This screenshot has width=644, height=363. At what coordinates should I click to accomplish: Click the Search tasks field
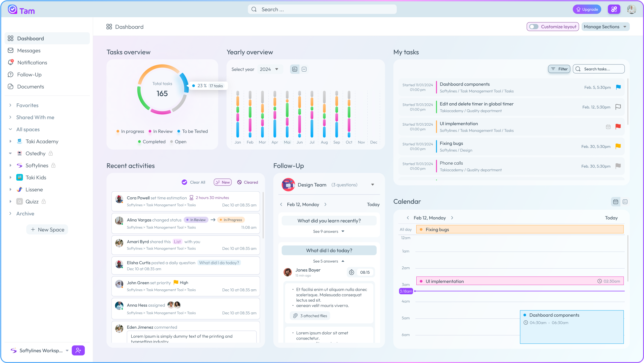(x=599, y=69)
